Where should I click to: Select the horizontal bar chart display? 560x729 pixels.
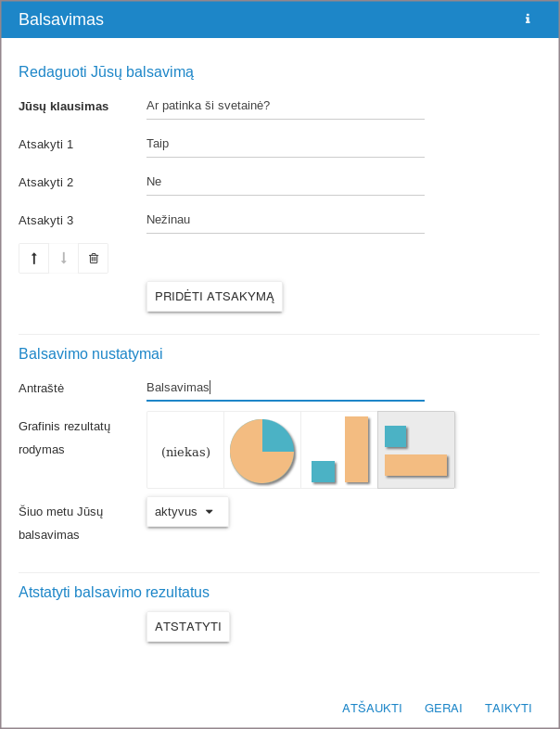pyautogui.click(x=416, y=451)
